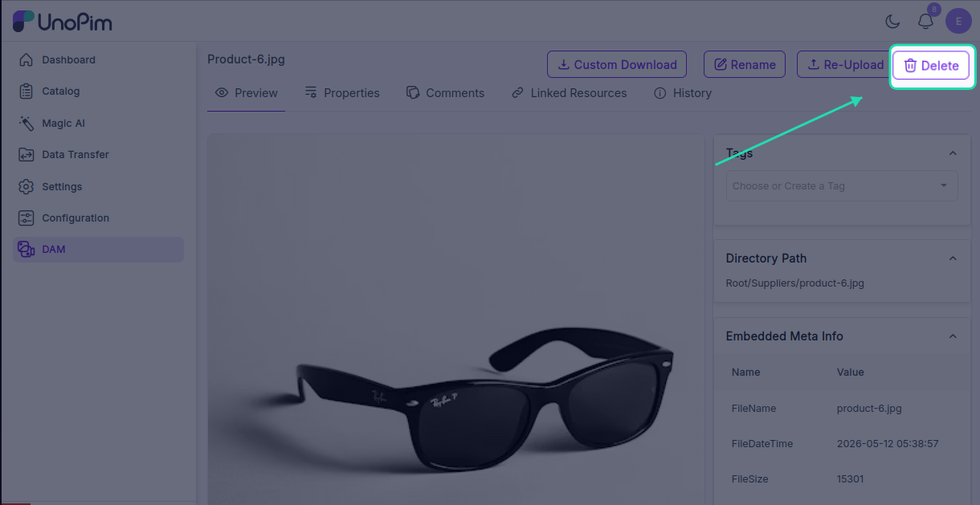Toggle dark mode moon icon
980x505 pixels.
pyautogui.click(x=892, y=22)
